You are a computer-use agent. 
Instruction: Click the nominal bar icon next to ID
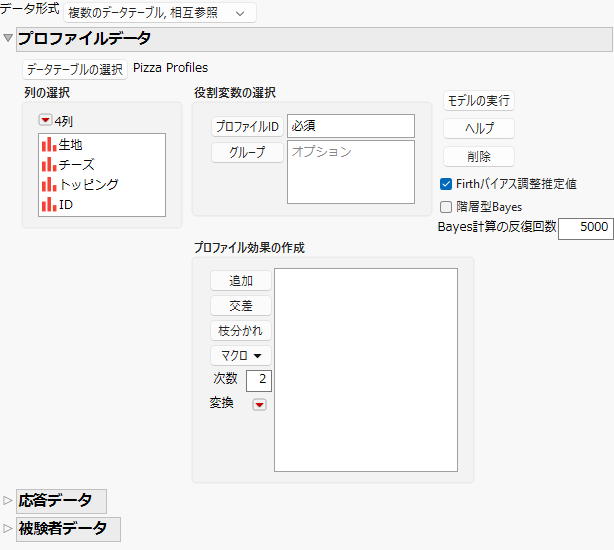coord(49,204)
